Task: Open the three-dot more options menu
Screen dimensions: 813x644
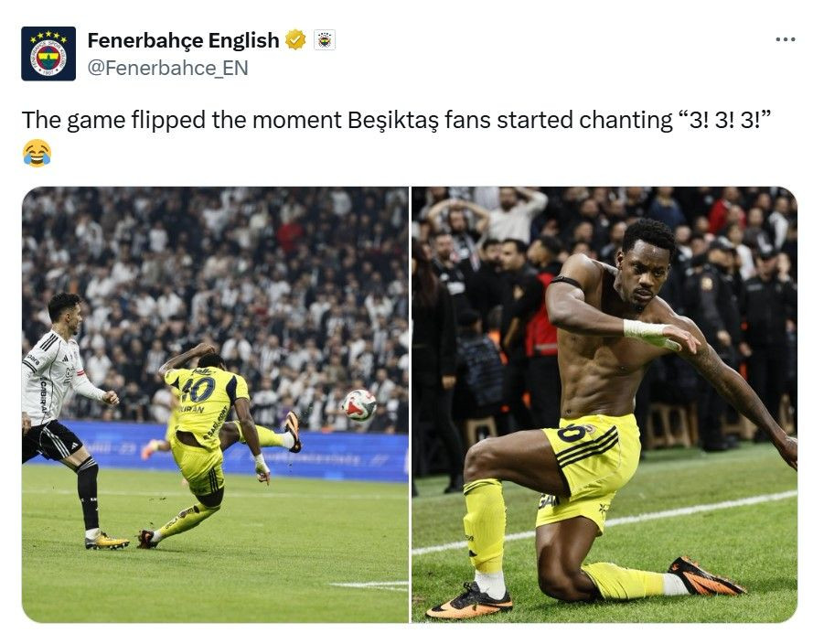Action: 786,39
